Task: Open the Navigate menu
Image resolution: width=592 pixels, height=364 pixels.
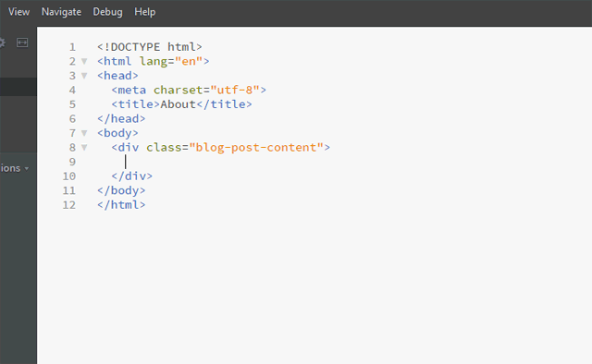Action: (61, 12)
